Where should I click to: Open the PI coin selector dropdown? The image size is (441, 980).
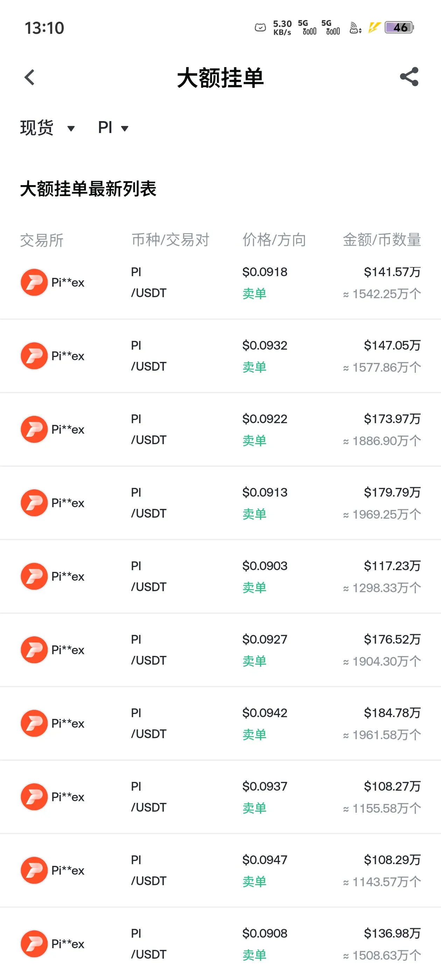click(x=113, y=127)
